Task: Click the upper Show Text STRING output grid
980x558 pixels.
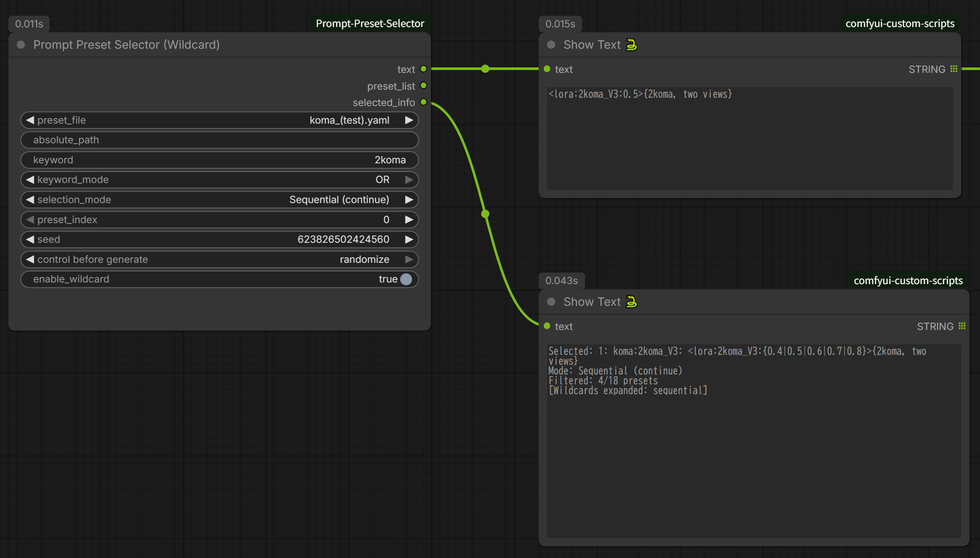Action: pos(954,69)
